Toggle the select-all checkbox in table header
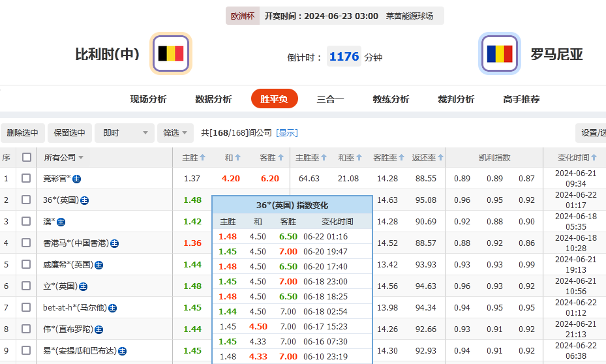 coord(27,157)
